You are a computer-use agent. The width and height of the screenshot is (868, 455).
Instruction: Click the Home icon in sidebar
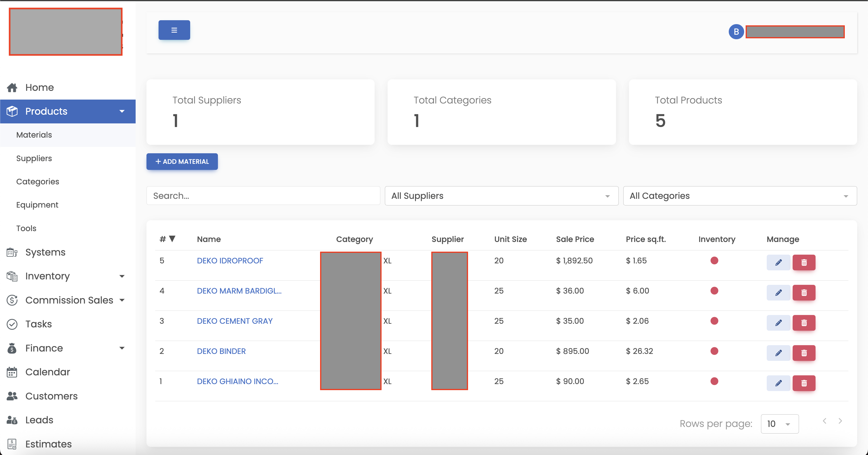[x=12, y=87]
